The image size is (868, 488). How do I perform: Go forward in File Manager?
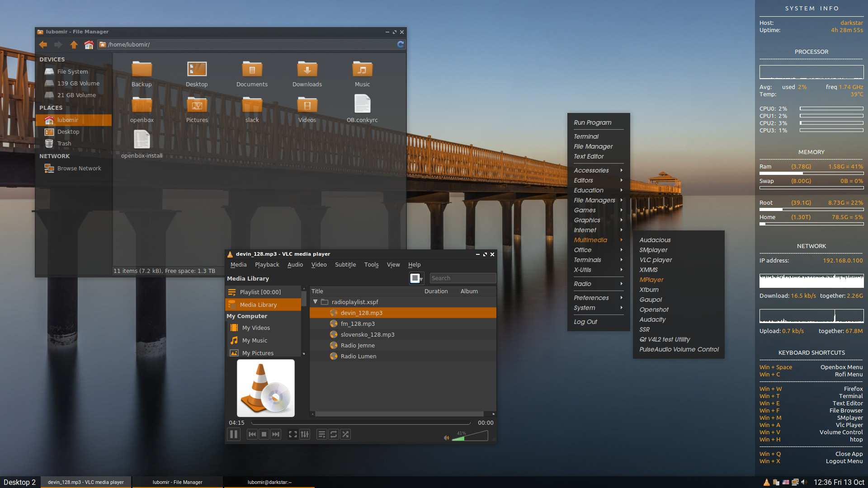coord(58,44)
